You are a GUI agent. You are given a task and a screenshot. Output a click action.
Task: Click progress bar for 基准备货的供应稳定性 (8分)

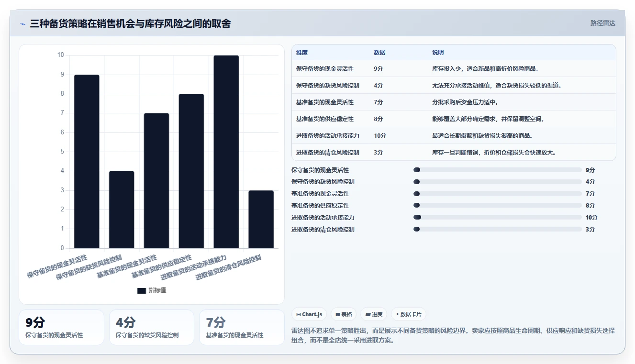coord(497,205)
